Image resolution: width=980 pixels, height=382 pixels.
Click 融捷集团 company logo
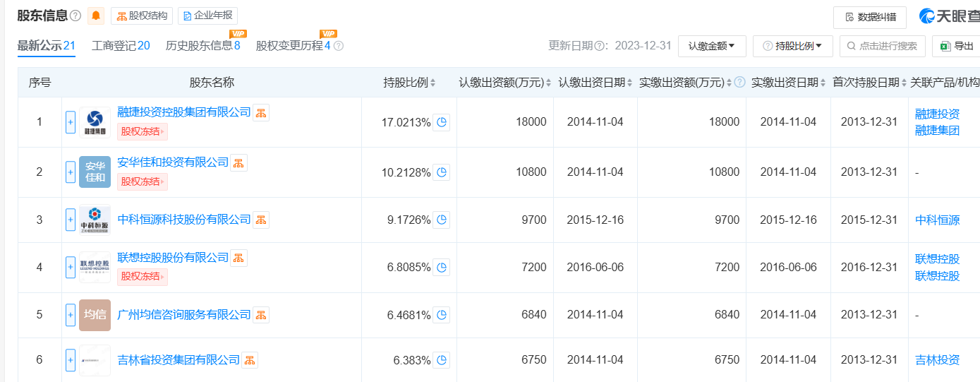[95, 122]
